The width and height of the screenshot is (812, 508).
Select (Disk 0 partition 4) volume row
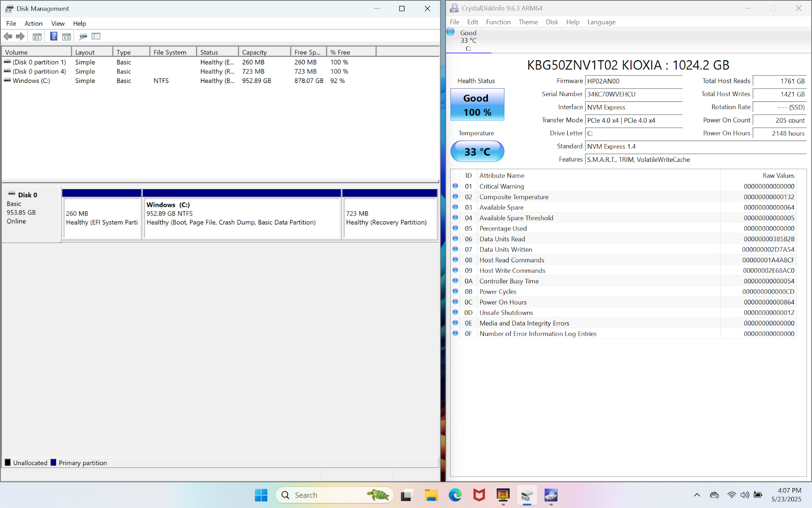point(220,71)
